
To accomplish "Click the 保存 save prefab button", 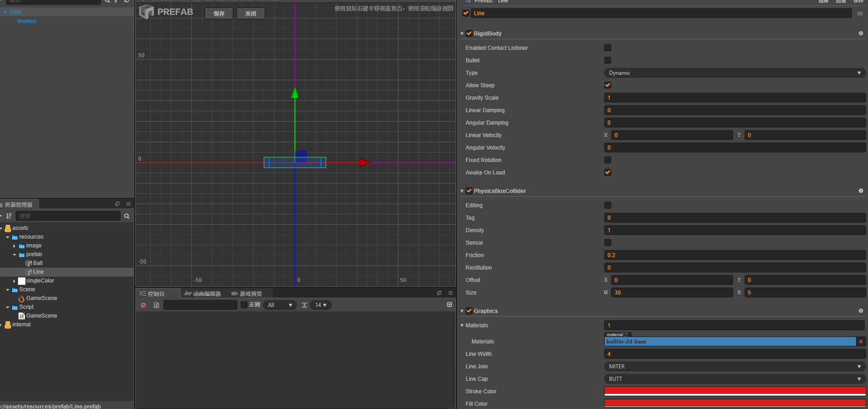I will (219, 13).
